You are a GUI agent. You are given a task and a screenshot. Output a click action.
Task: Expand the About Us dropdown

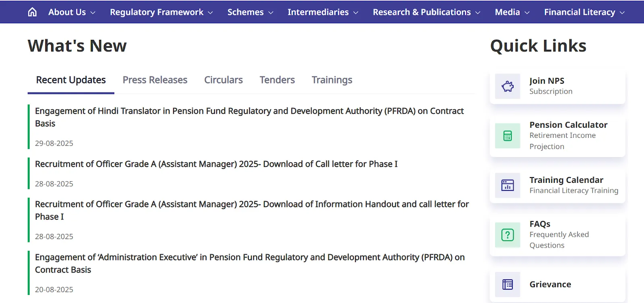click(67, 12)
